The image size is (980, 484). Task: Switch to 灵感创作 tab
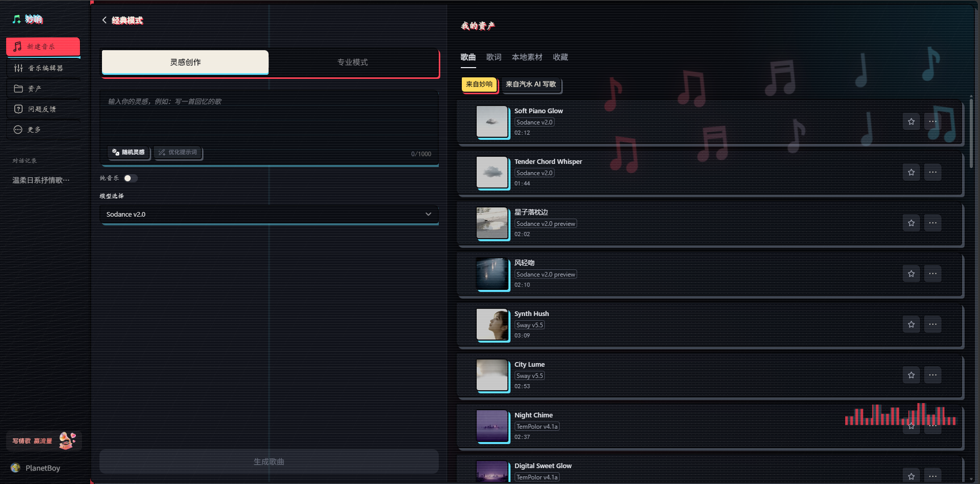tap(185, 62)
